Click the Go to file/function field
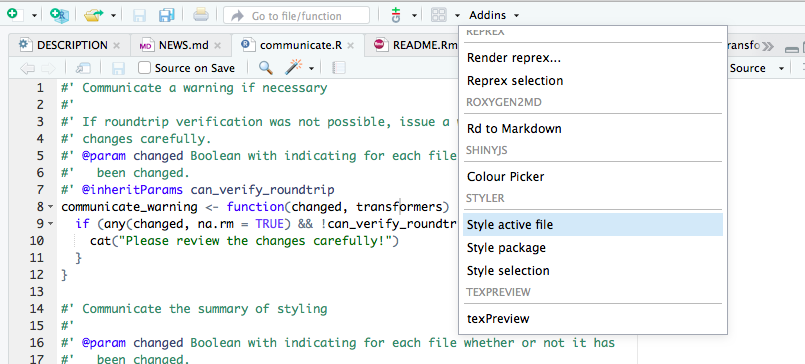This screenshot has width=805, height=364. point(296,16)
